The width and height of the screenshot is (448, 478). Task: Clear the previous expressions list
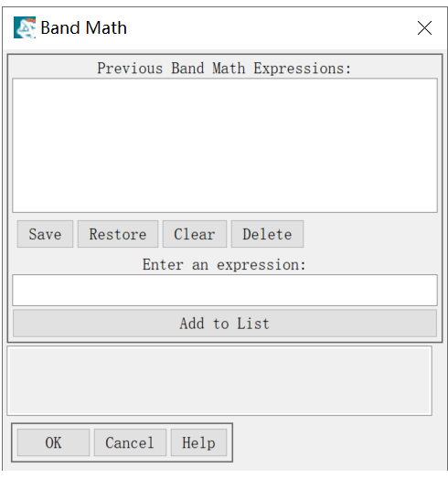[195, 234]
